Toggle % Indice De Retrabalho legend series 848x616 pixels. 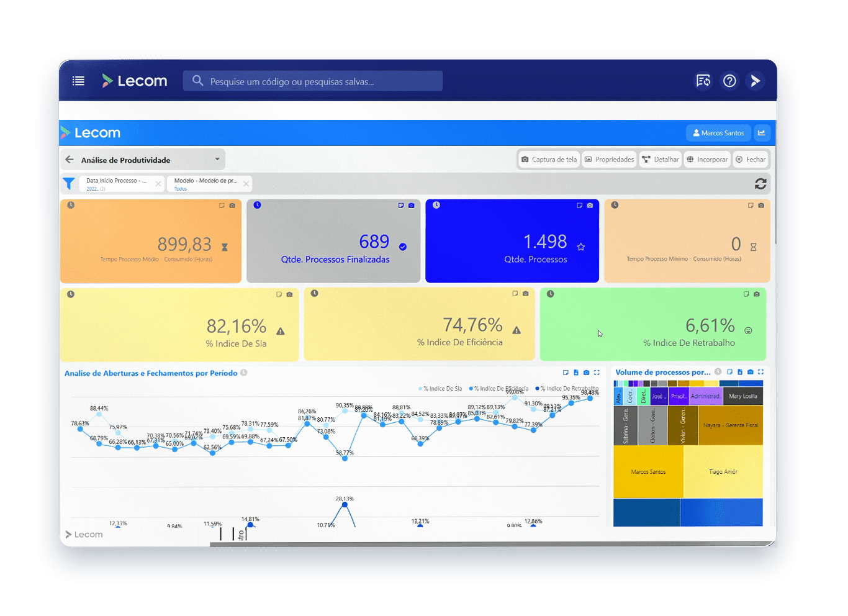click(x=568, y=389)
